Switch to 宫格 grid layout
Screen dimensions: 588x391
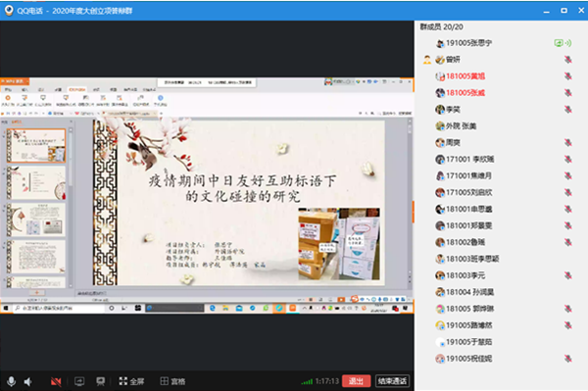coord(172,381)
